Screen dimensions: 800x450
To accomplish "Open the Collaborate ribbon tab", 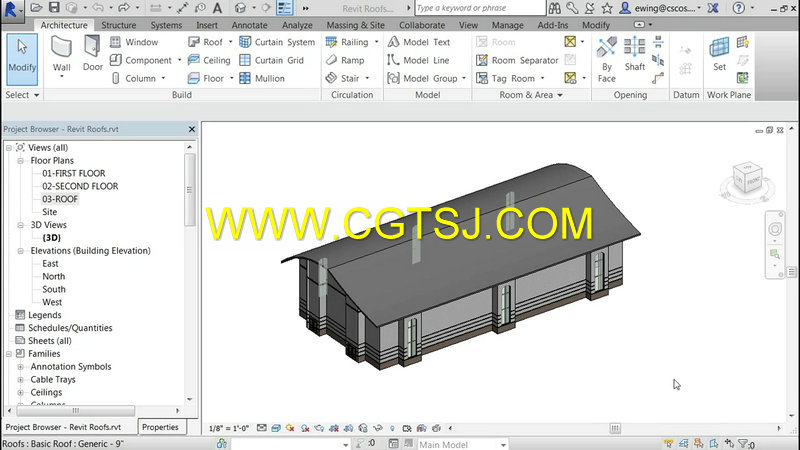I will tap(422, 25).
